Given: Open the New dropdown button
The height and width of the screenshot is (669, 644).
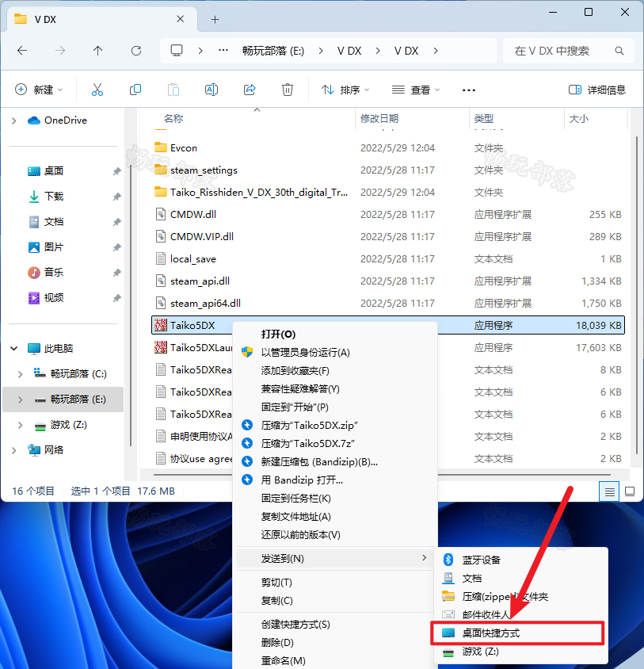Looking at the screenshot, I should pos(39,90).
